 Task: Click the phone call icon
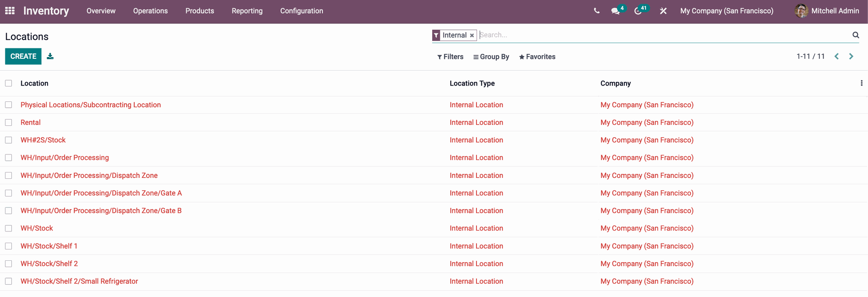point(597,11)
